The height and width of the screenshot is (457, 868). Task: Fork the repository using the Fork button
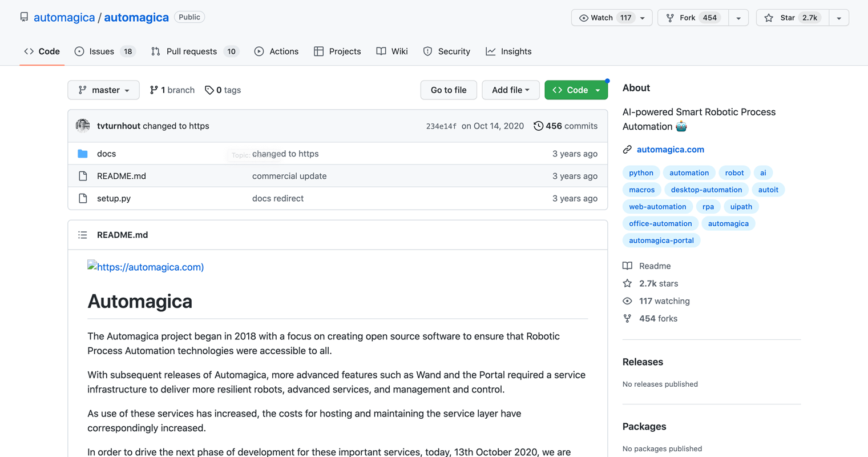coord(693,18)
